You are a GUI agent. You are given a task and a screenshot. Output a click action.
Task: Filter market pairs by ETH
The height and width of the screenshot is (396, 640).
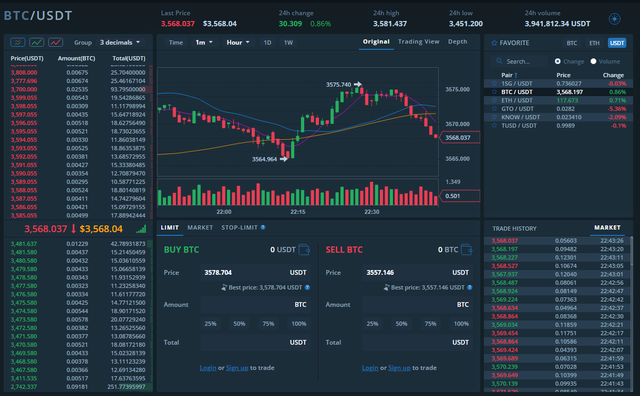[594, 43]
